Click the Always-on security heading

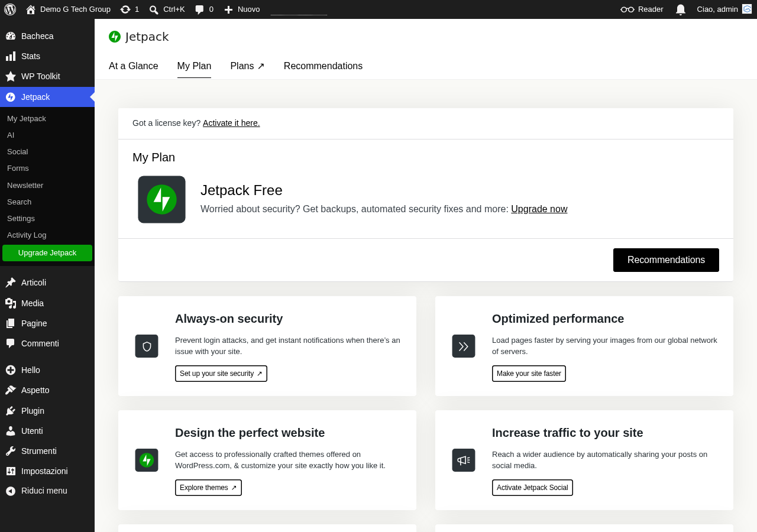tap(229, 319)
